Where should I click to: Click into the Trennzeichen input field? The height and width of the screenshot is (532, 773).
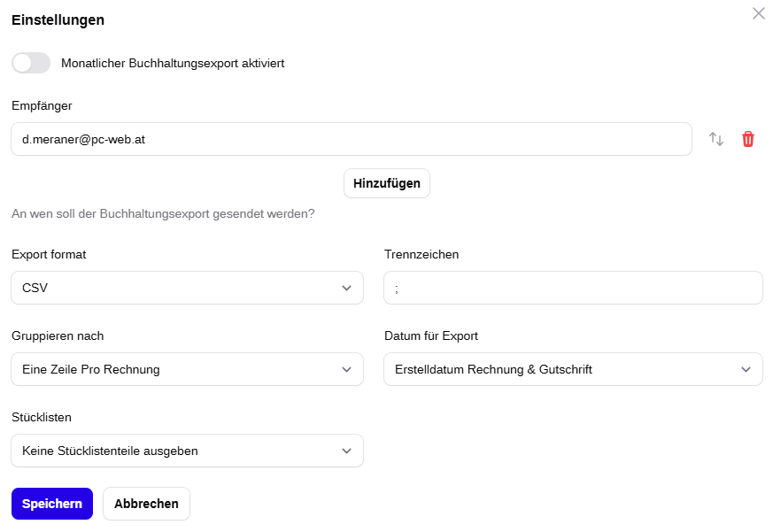[574, 288]
